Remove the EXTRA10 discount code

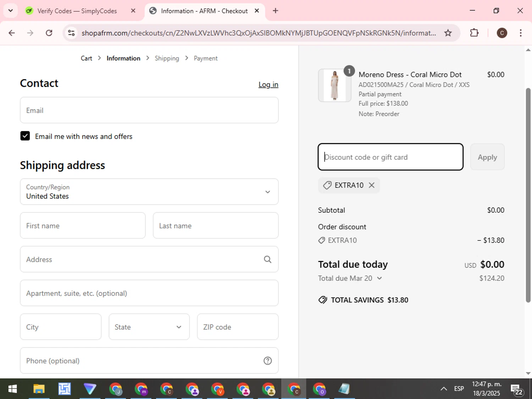(372, 185)
